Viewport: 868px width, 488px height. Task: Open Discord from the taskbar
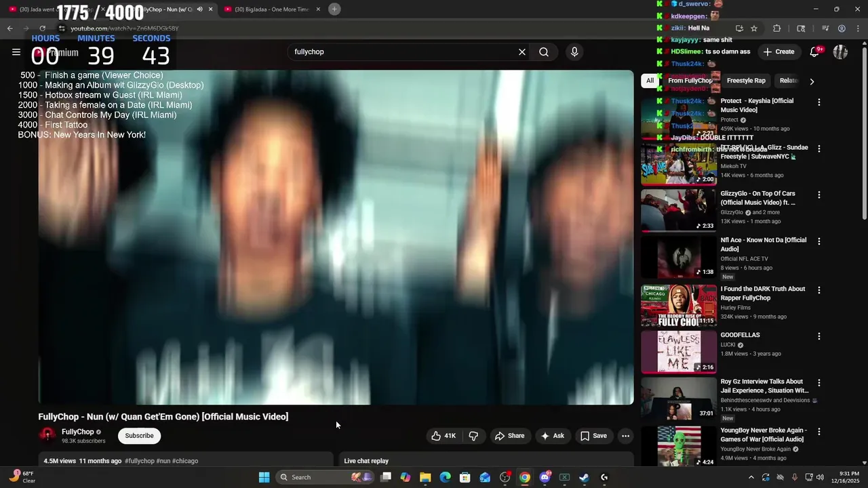545,477
